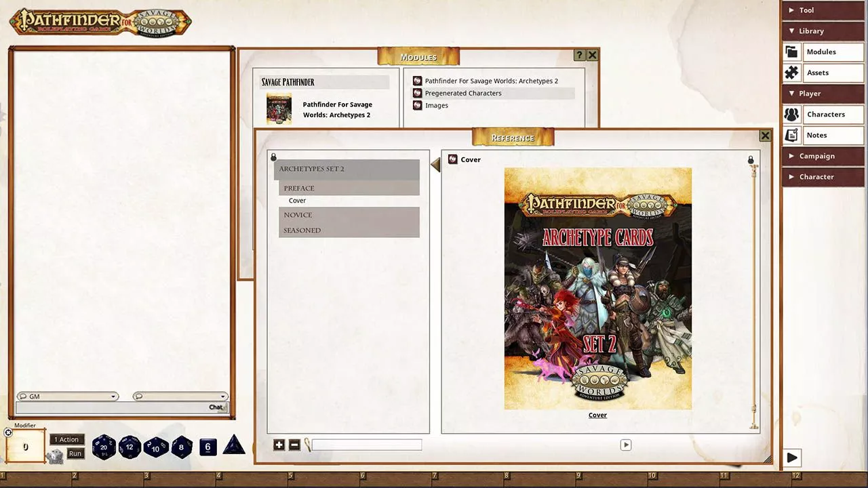
Task: Select the Cover entry in index
Action: [297, 201]
